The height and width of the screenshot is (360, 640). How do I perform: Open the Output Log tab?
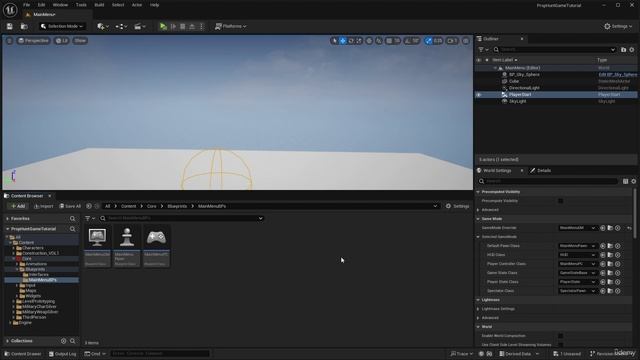click(62, 354)
